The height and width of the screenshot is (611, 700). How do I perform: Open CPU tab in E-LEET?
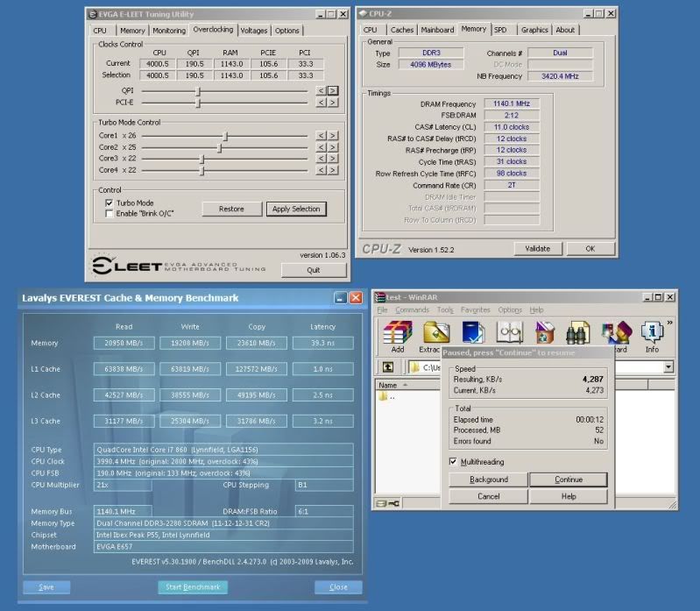[x=100, y=31]
